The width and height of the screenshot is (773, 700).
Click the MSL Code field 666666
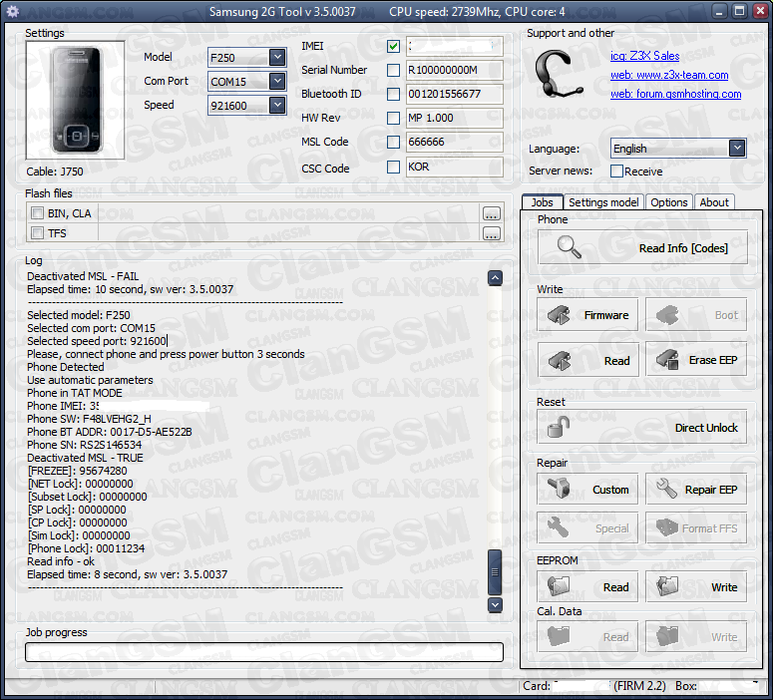(454, 142)
